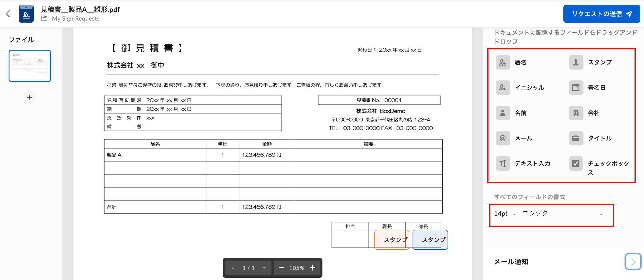Select the 会社 company field icon
The width and height of the screenshot is (644, 280).
[x=576, y=113]
